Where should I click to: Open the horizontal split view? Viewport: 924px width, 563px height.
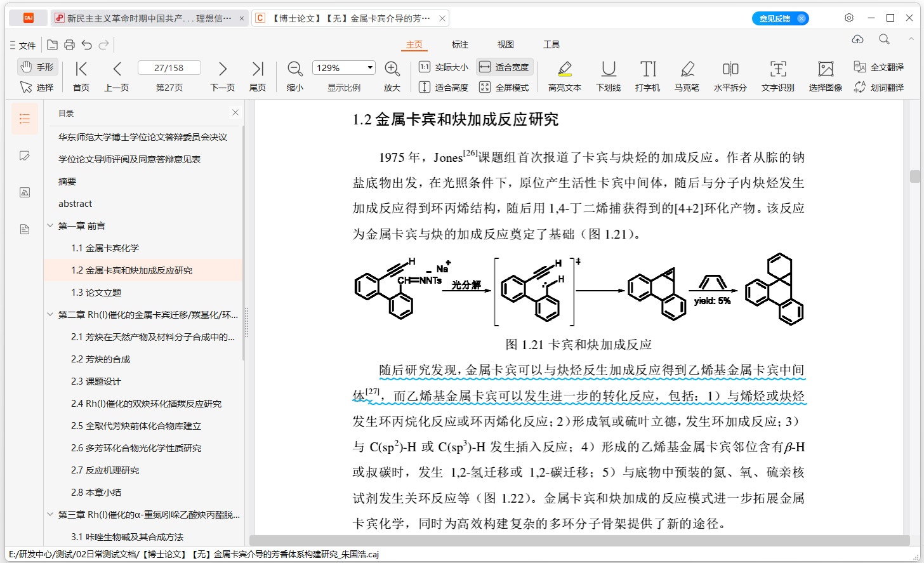[x=730, y=76]
